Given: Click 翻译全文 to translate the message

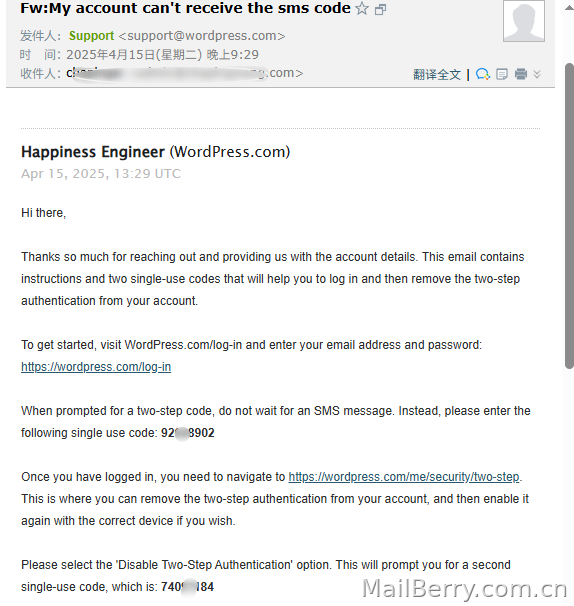Looking at the screenshot, I should 437,74.
